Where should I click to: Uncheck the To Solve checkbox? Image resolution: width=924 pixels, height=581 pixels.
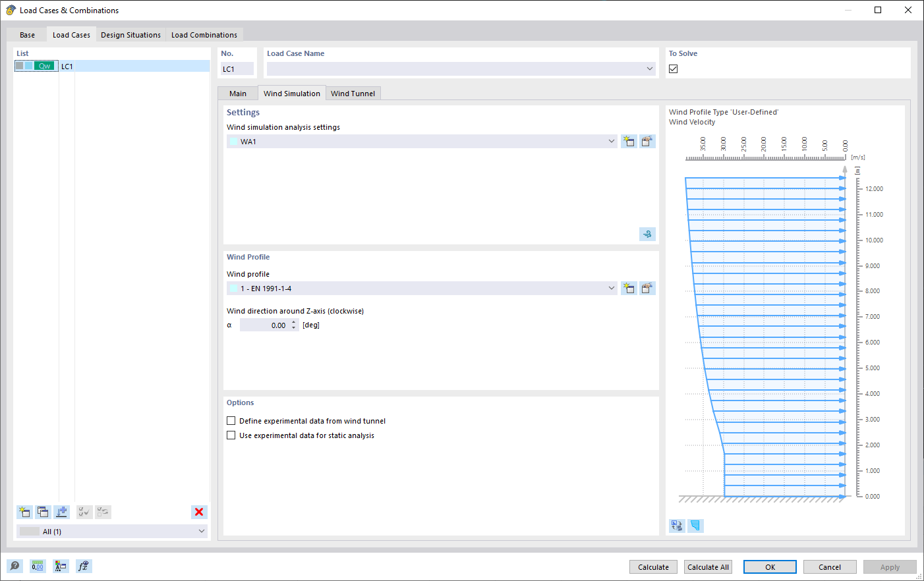pyautogui.click(x=673, y=68)
